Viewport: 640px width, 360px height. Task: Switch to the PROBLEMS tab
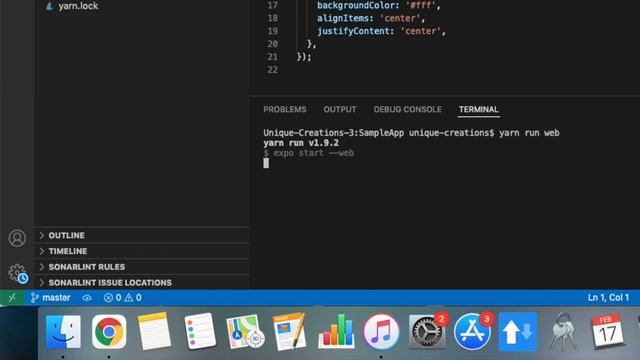coord(284,109)
